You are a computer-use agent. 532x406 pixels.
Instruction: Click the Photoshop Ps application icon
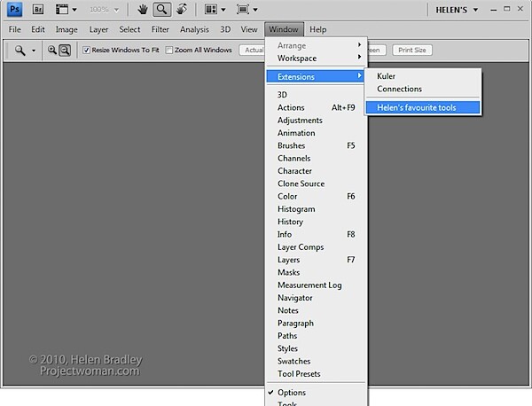point(14,9)
